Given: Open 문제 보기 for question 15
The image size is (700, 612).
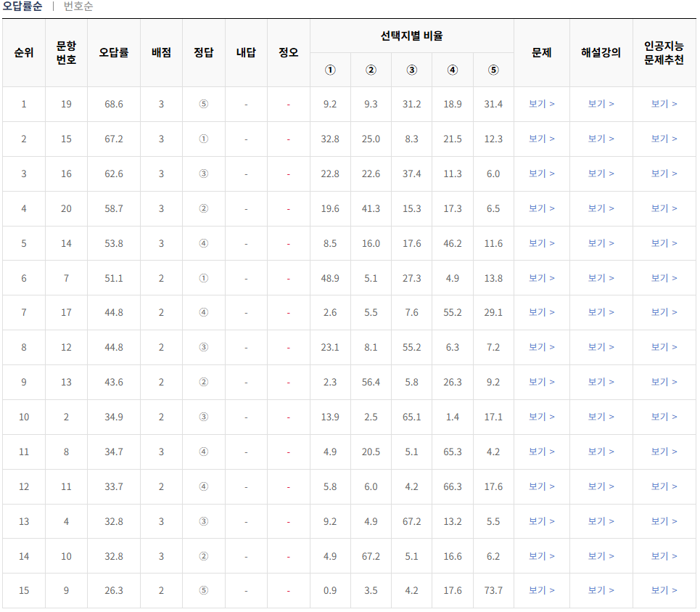Looking at the screenshot, I should 542,139.
